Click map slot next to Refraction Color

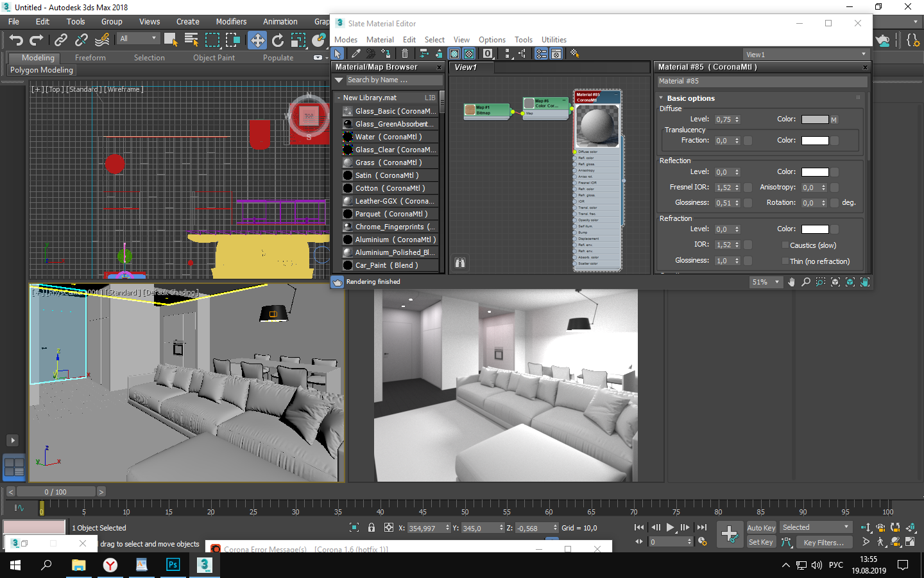834,229
